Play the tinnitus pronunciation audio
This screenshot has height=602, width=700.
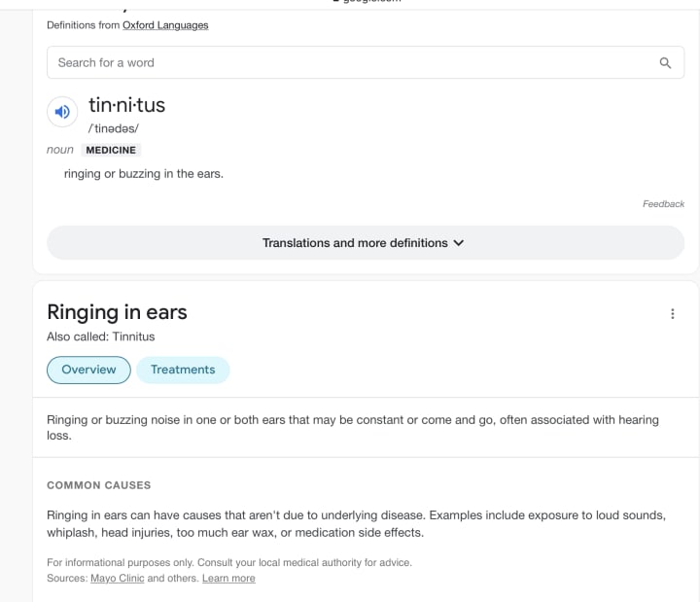click(x=62, y=112)
